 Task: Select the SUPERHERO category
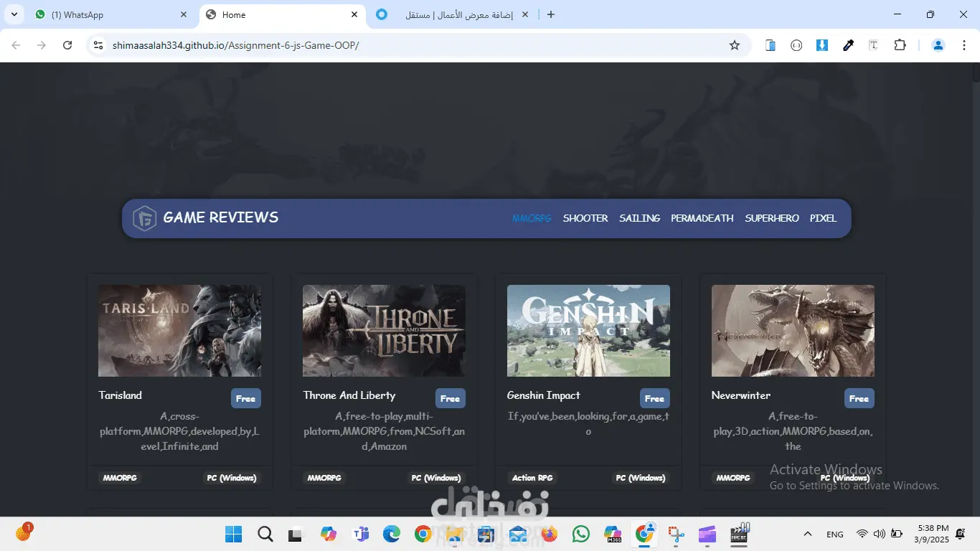772,218
